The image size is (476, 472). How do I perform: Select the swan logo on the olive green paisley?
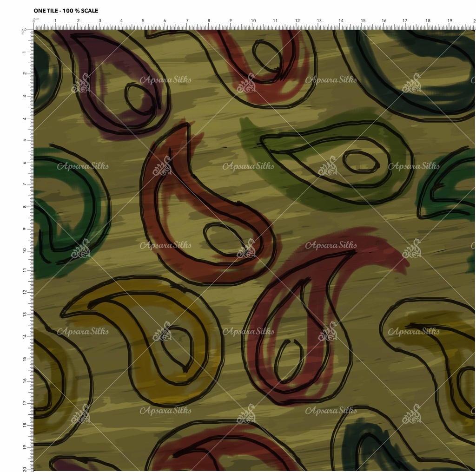pyautogui.click(x=328, y=166)
